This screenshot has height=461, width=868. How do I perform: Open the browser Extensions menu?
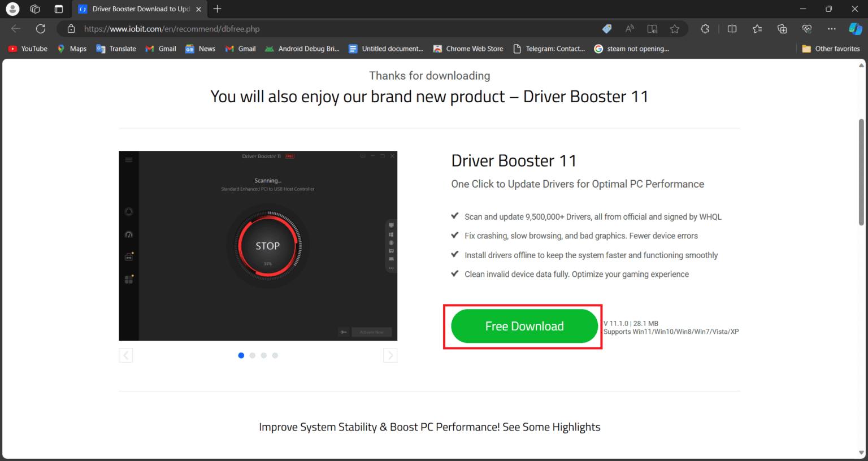pyautogui.click(x=705, y=28)
